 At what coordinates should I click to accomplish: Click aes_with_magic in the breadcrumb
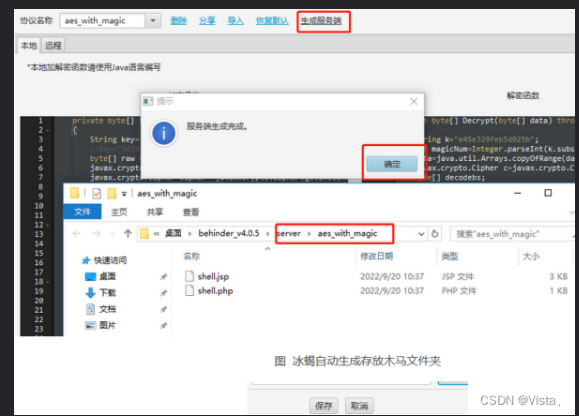[347, 233]
